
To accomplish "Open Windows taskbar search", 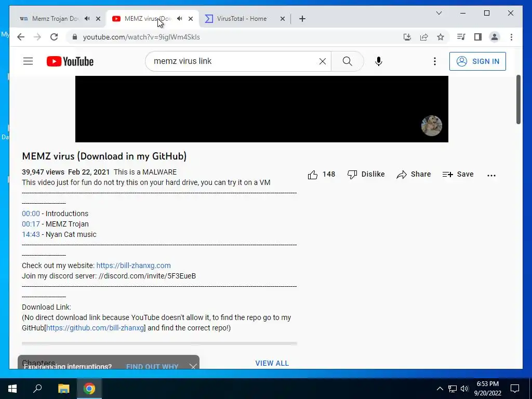I will click(37, 389).
